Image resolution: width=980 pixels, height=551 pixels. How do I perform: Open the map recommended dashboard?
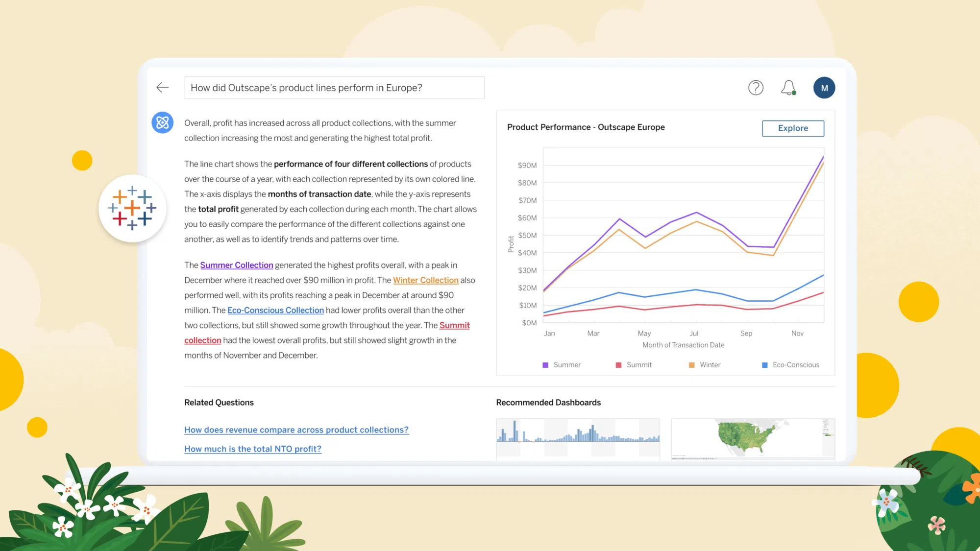753,439
